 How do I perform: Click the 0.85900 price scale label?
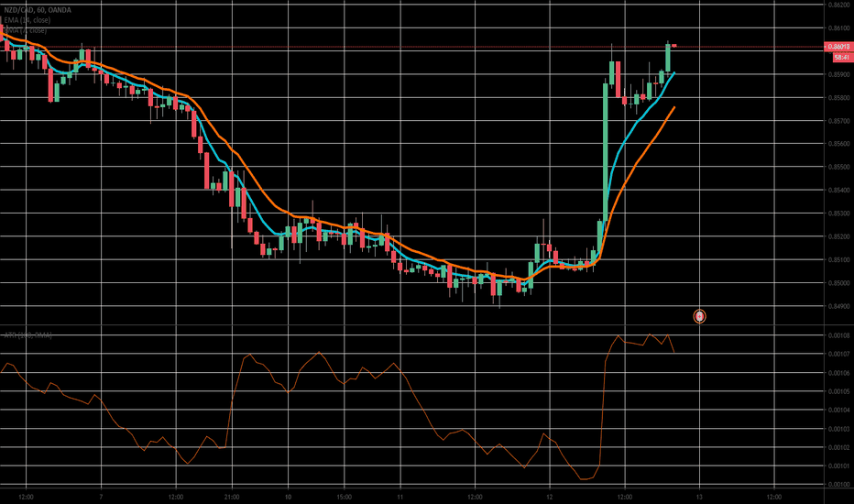point(839,74)
